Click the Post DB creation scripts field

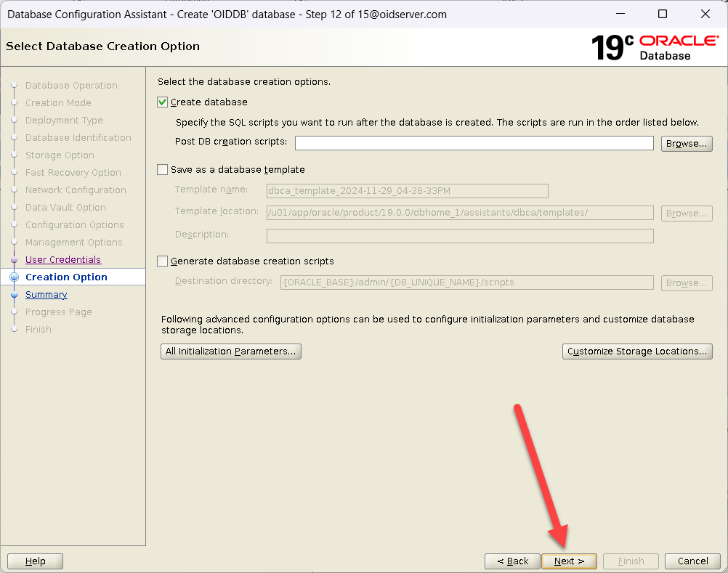[474, 143]
